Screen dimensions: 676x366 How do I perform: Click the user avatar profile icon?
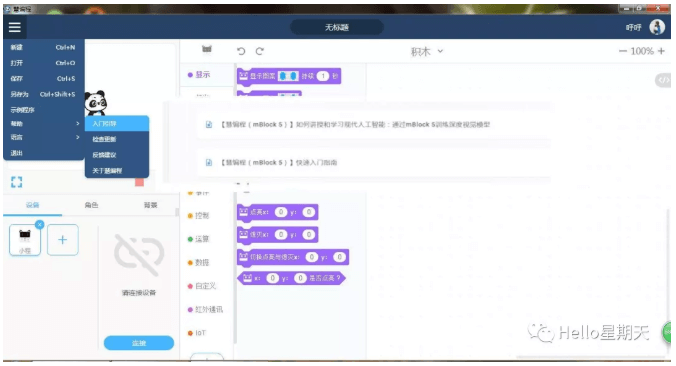pyautogui.click(x=657, y=27)
